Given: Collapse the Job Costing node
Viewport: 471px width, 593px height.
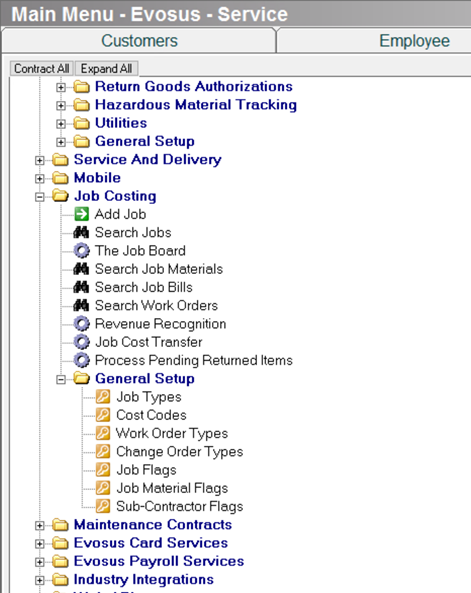Looking at the screenshot, I should point(39,197).
